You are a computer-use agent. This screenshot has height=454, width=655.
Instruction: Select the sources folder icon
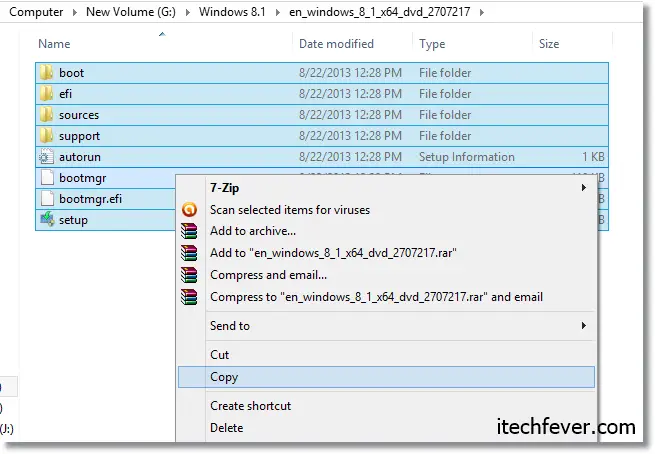(46, 115)
